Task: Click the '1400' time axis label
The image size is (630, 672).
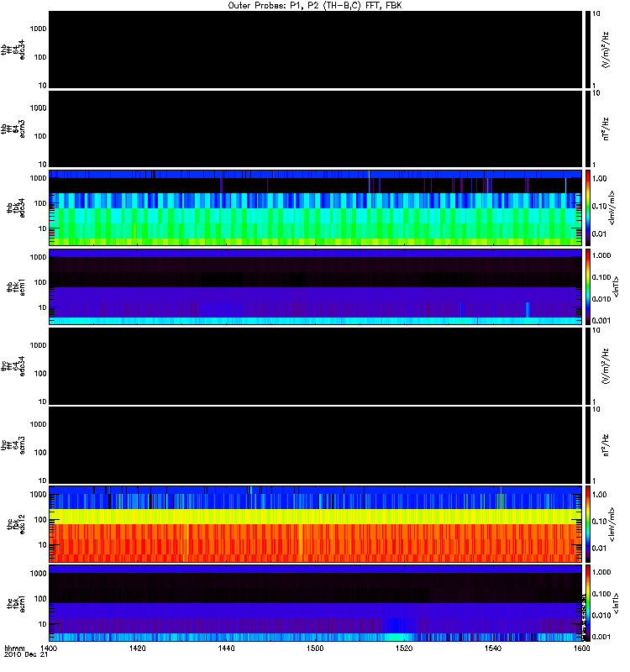Action: pyautogui.click(x=49, y=648)
